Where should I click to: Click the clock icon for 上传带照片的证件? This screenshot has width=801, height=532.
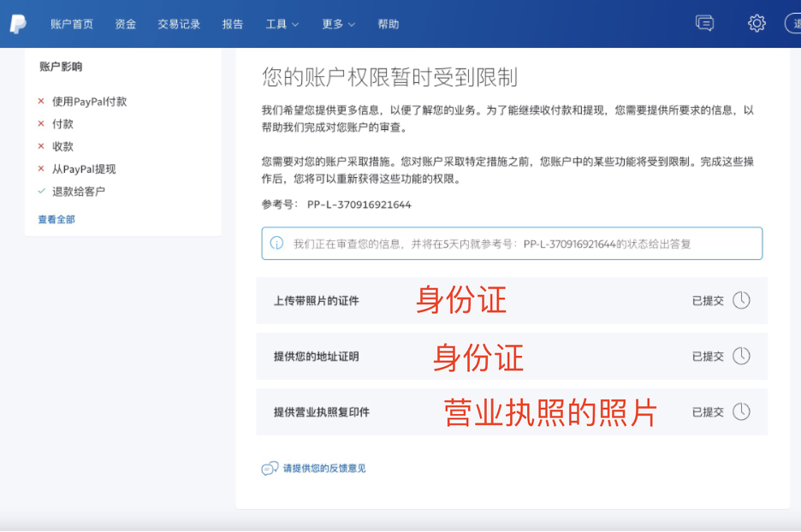coord(741,300)
